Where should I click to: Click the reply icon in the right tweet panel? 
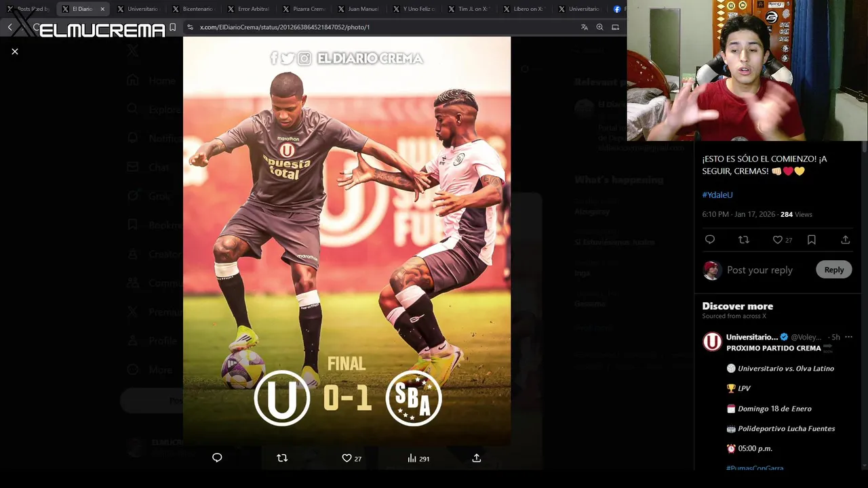[x=710, y=239]
